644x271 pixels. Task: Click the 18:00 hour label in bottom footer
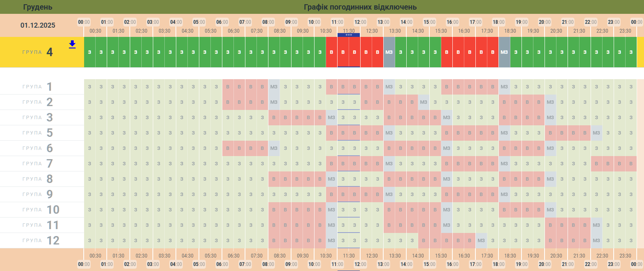498,264
